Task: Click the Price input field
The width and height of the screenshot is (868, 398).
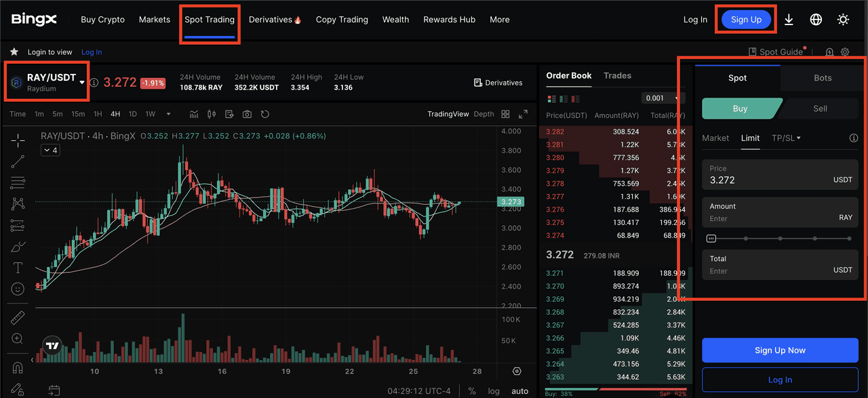Action: pyautogui.click(x=780, y=174)
